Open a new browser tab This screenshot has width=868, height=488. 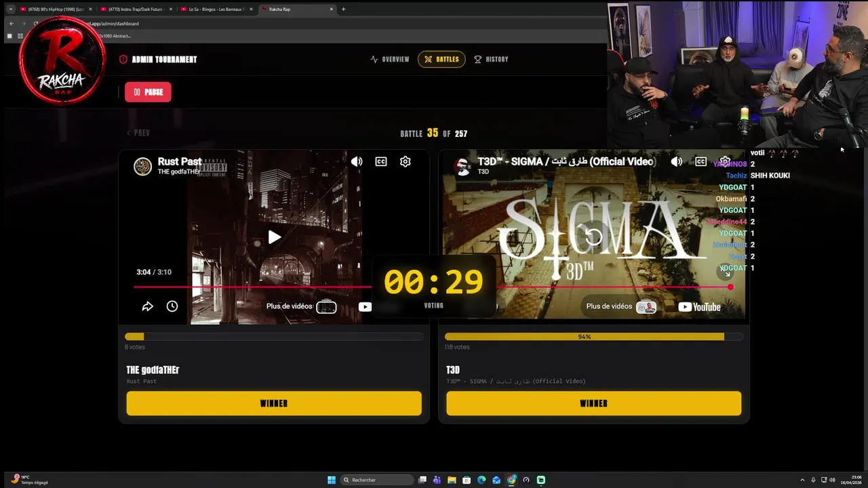tap(343, 9)
